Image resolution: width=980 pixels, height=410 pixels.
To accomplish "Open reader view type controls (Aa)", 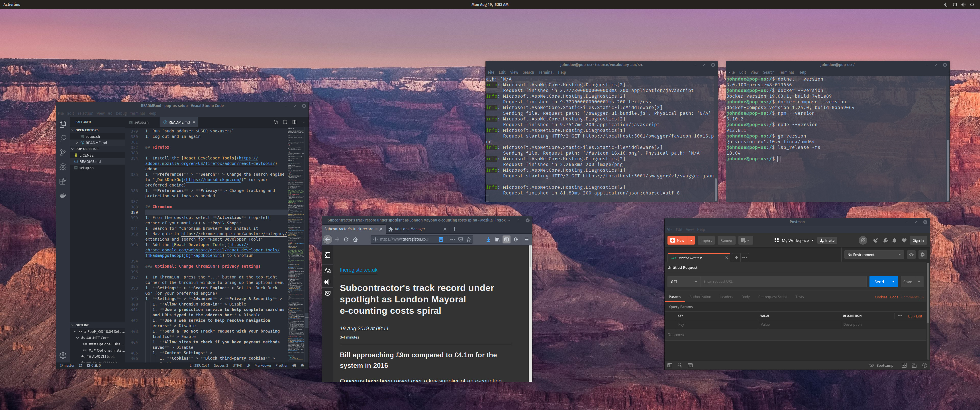I will (327, 270).
